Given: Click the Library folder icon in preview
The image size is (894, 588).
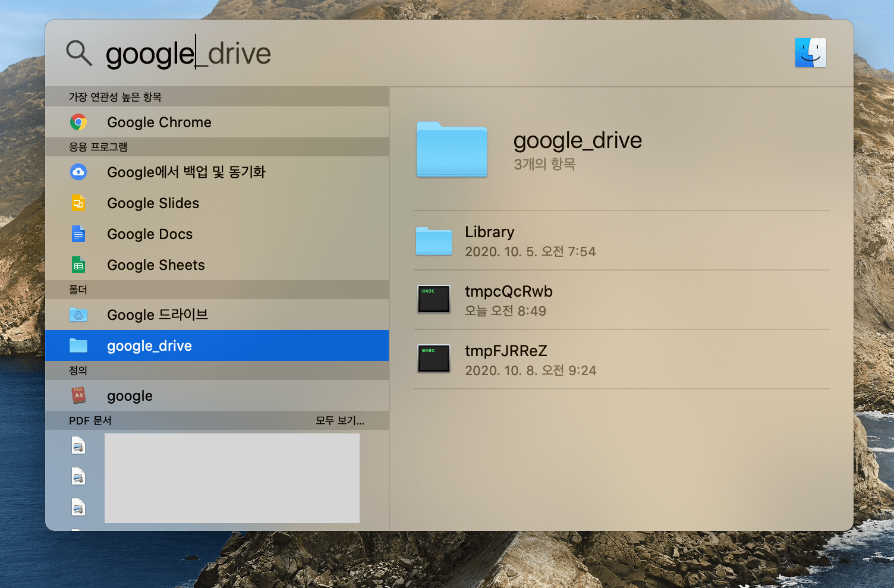Looking at the screenshot, I should pos(434,241).
